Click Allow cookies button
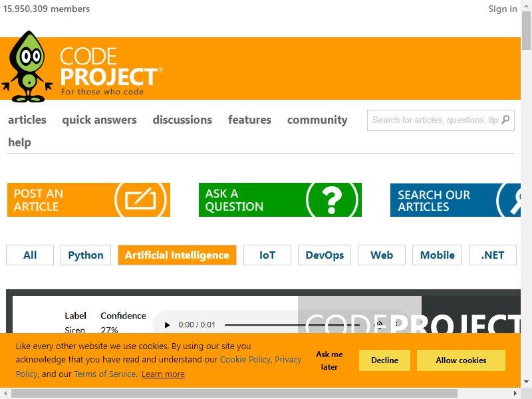The image size is (532, 399). coord(461,360)
